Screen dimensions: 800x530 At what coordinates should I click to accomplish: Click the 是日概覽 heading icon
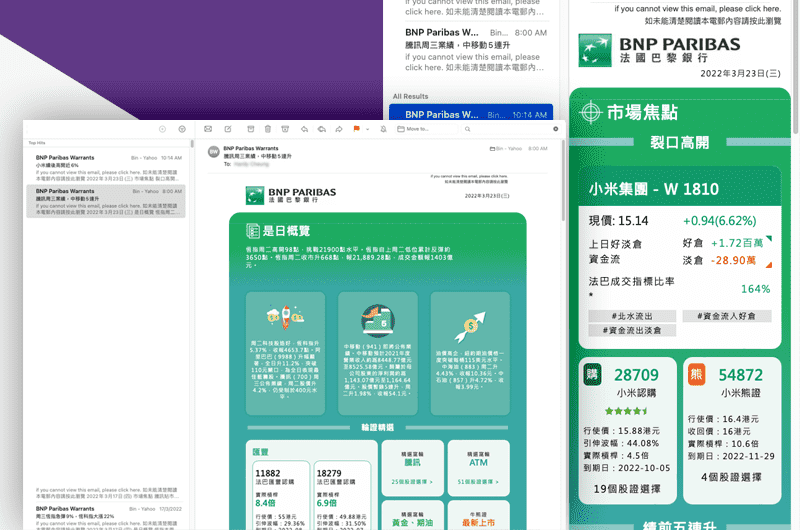(253, 231)
